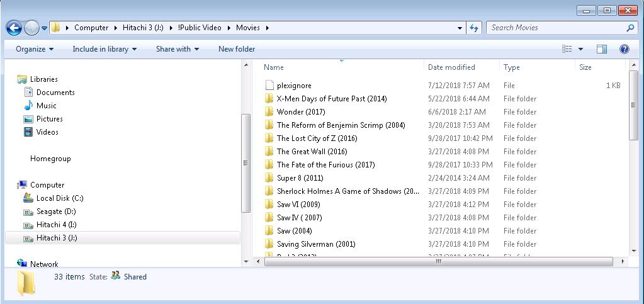Select the Saw (2004) folder
Screen dimensions: 644x304
coord(294,230)
